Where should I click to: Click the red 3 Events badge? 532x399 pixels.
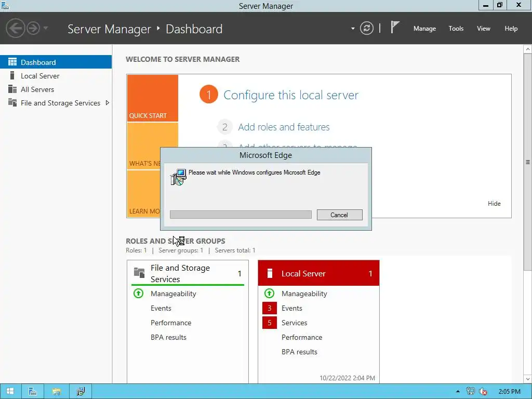(270, 308)
